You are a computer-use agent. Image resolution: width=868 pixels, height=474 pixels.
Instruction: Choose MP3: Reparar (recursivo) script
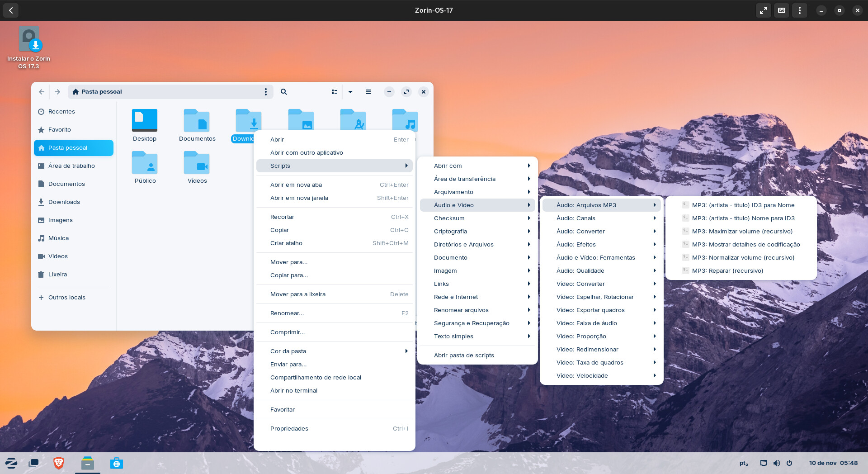[x=727, y=271]
